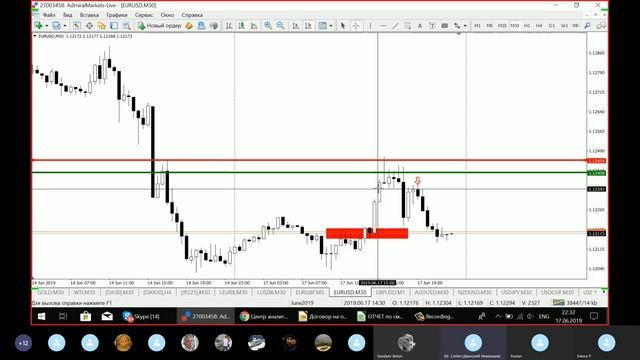Open a new chart with the green plus icon
This screenshot has height=360, width=640.
click(x=38, y=26)
